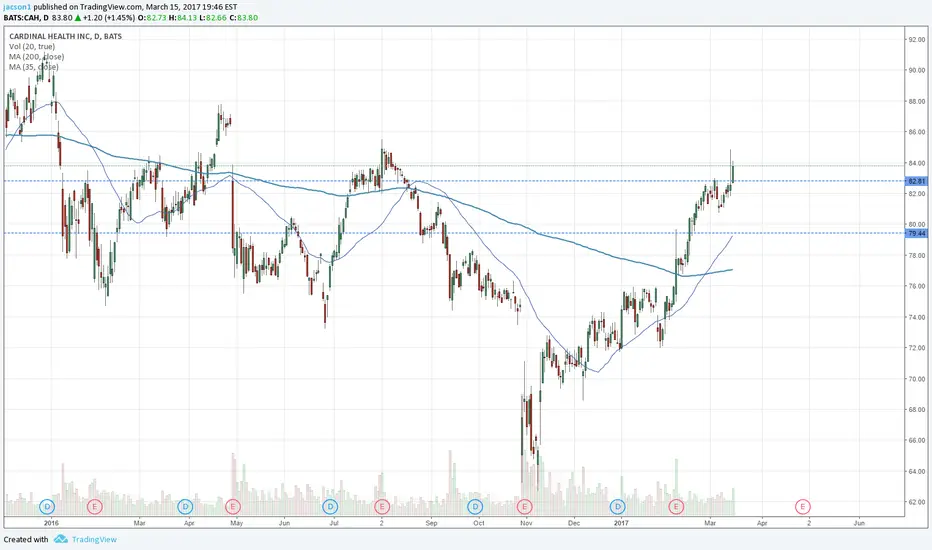The height and width of the screenshot is (550, 932).
Task: Click the 92.00 price axis label
Action: coord(916,40)
